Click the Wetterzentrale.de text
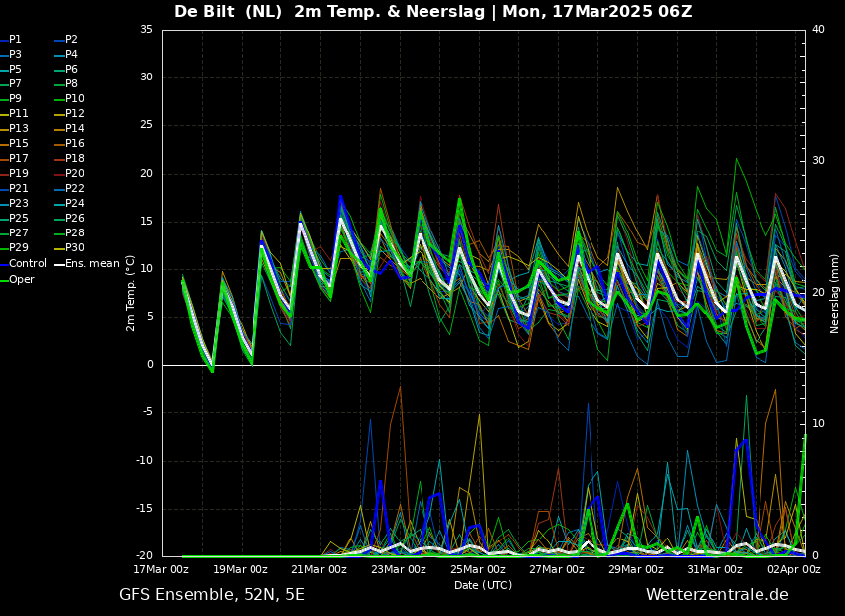Viewport: 845px width, 616px height. pyautogui.click(x=717, y=595)
